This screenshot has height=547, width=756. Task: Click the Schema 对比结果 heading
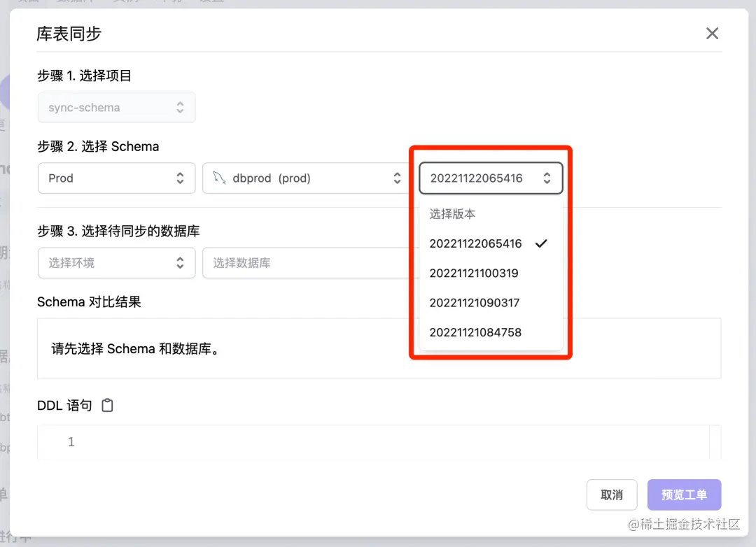coord(89,301)
